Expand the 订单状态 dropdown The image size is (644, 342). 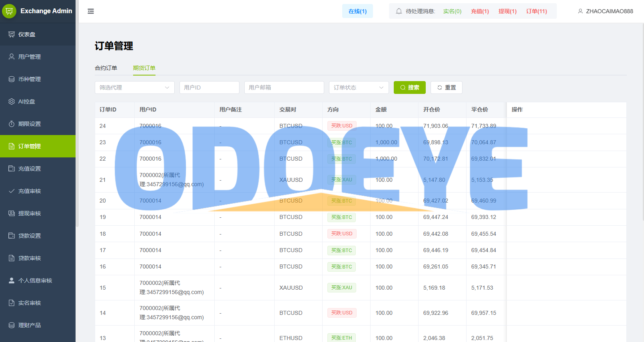(x=359, y=87)
